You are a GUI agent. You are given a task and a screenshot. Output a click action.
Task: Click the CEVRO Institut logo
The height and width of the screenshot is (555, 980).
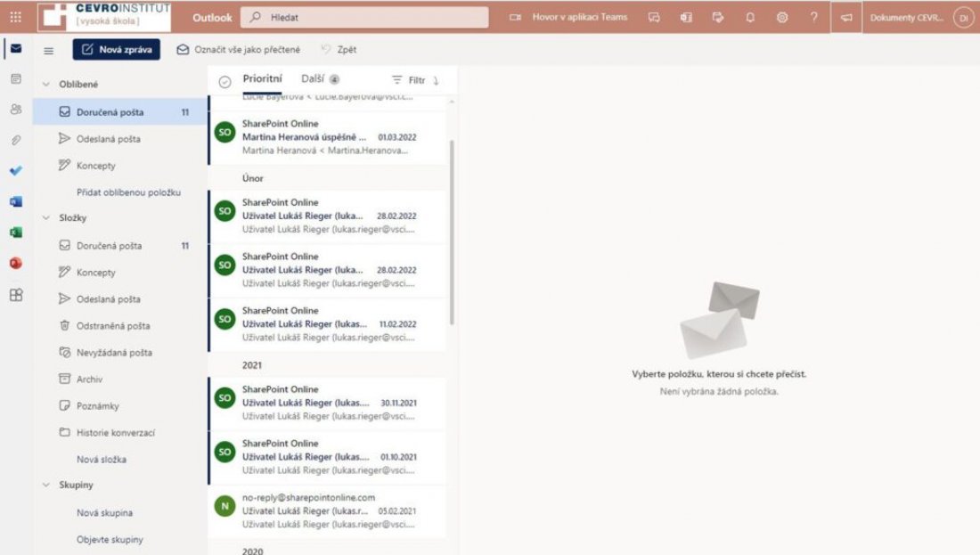[x=104, y=17]
